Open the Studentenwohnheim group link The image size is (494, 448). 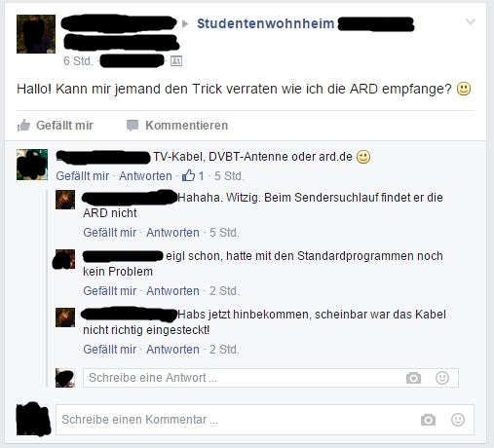click(266, 23)
